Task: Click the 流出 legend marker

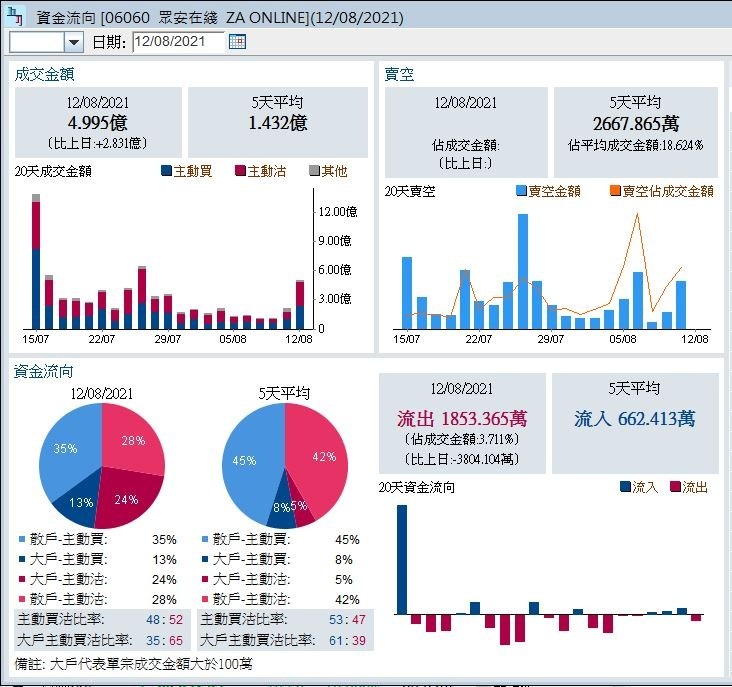Action: [x=675, y=487]
